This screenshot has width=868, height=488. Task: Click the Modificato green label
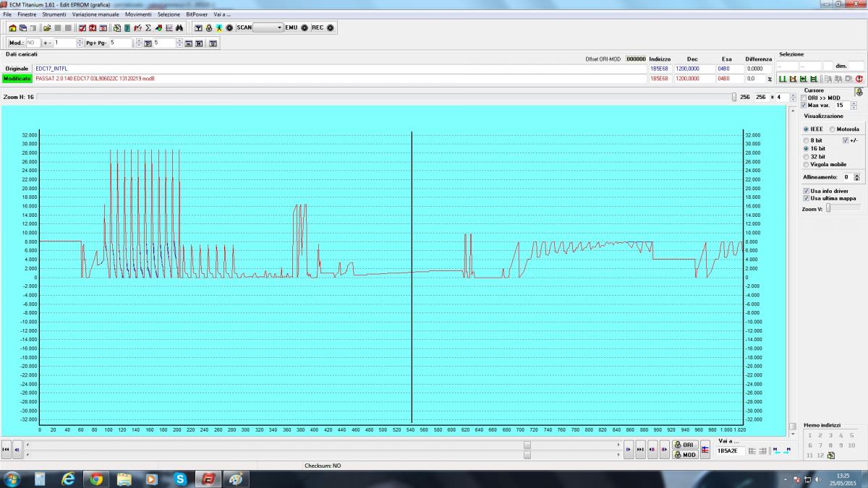tap(17, 78)
